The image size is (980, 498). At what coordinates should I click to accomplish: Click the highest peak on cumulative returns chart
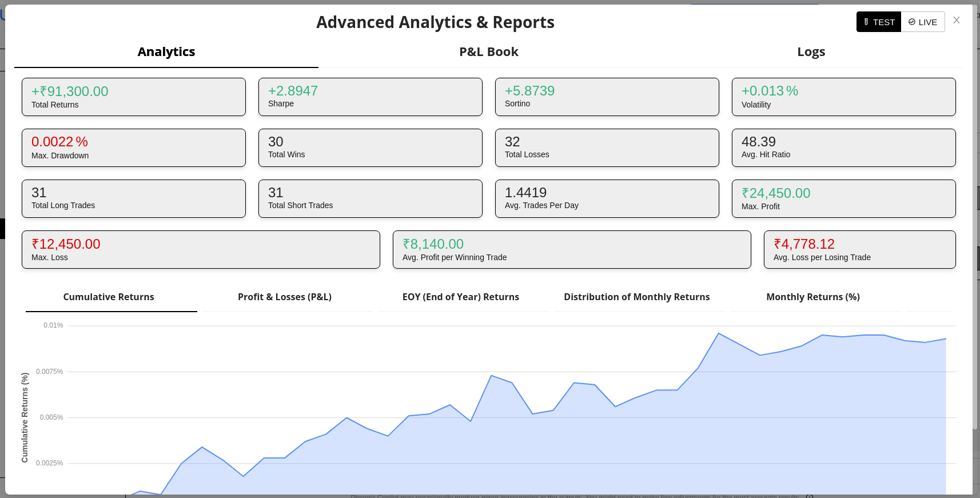pyautogui.click(x=719, y=333)
